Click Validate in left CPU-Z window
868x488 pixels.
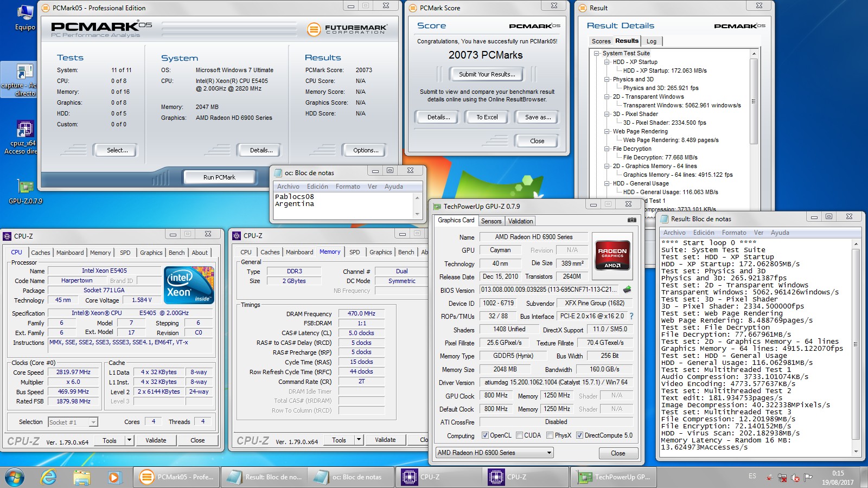[x=156, y=440]
